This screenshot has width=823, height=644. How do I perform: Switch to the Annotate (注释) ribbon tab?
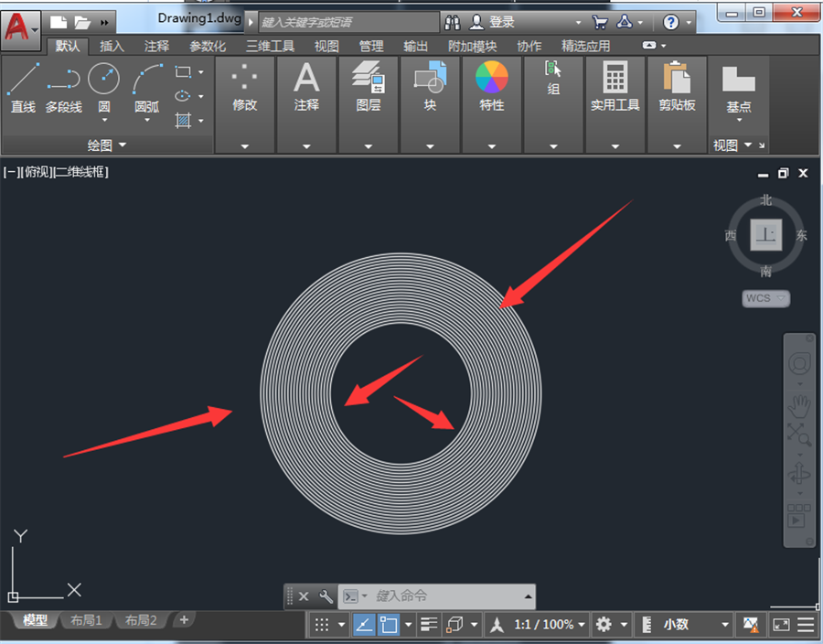156,46
